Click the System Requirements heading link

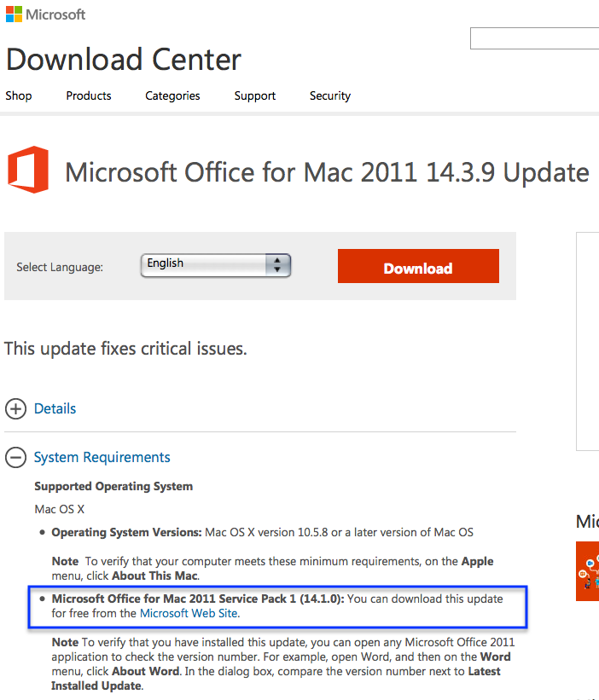click(102, 457)
